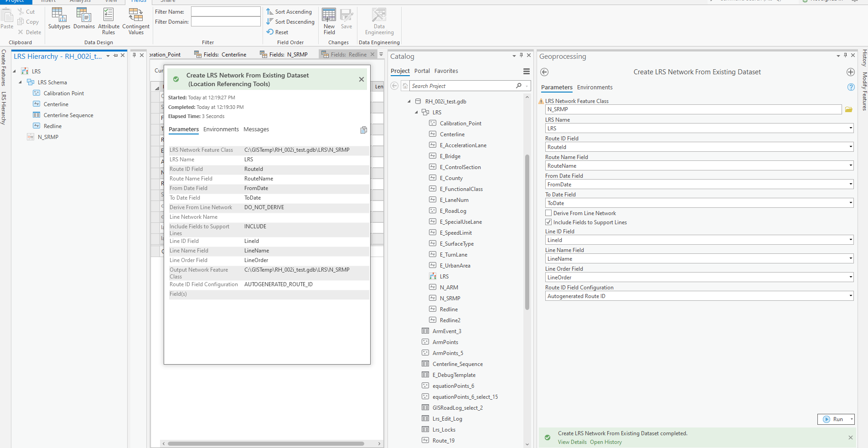The image size is (868, 448).
Task: Switch to the Messages tab
Action: (x=256, y=129)
